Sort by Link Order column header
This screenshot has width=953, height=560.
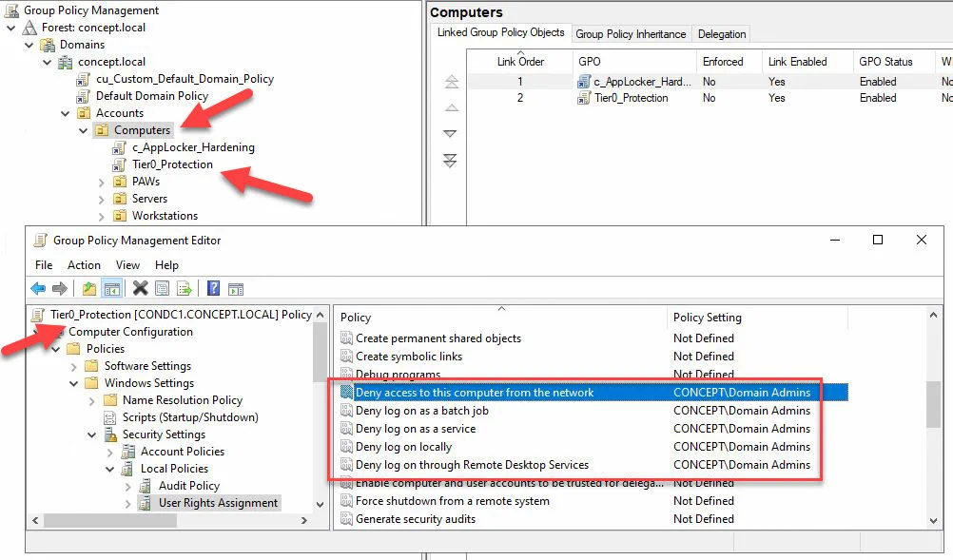click(x=520, y=62)
